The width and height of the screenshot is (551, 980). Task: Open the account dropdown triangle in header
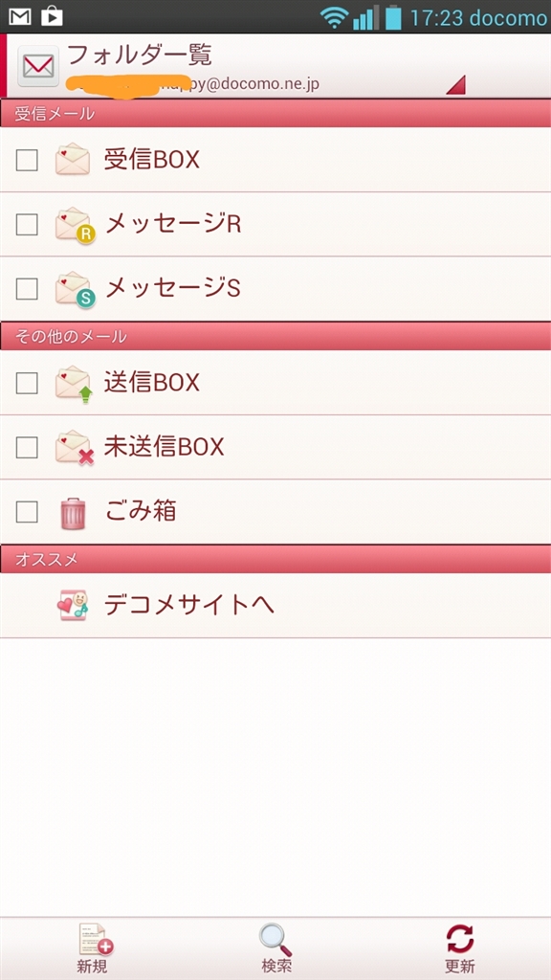(456, 85)
